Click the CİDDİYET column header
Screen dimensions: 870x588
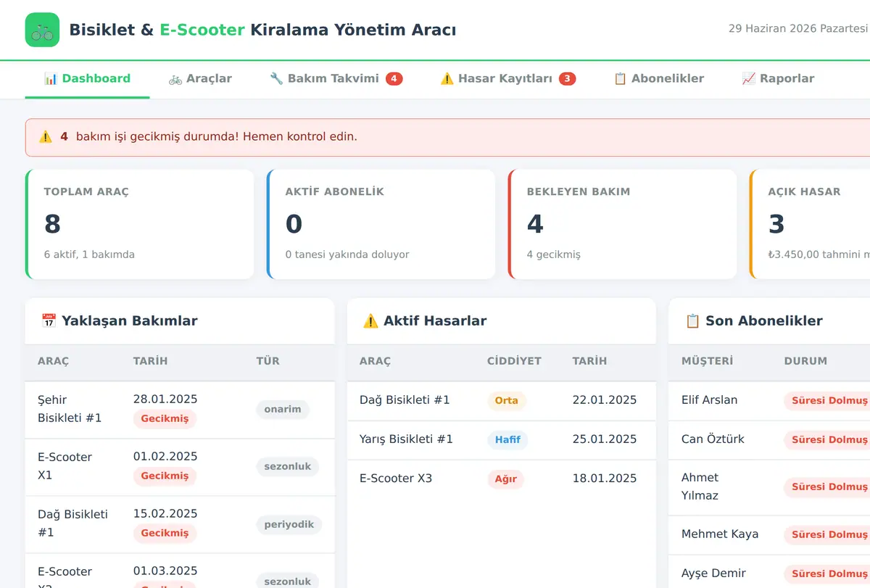pos(514,361)
